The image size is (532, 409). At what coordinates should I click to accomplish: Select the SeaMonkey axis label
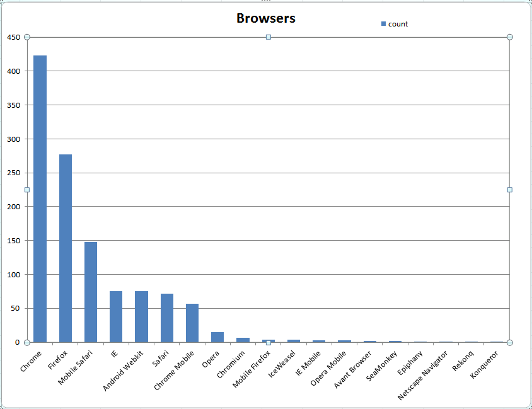382,366
